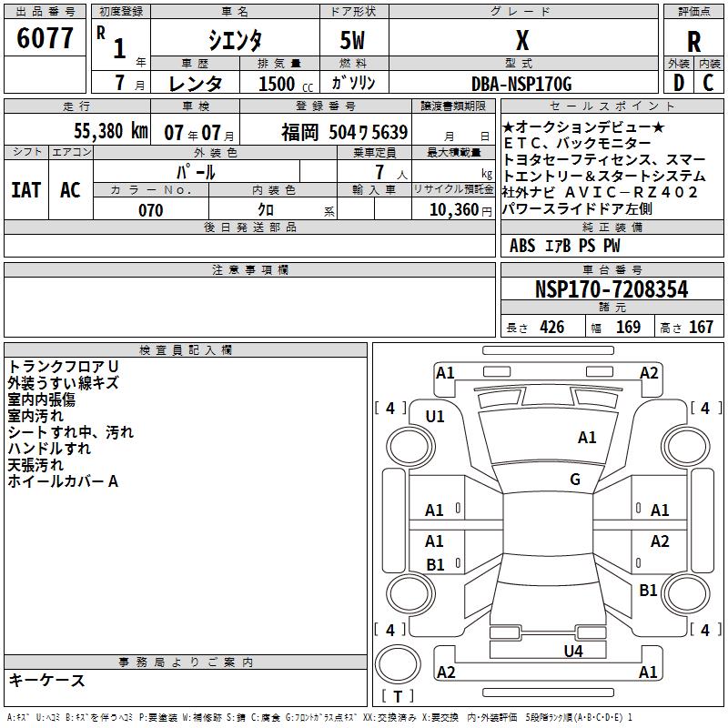Click the color number 070
The height and width of the screenshot is (728, 728).
(151, 210)
